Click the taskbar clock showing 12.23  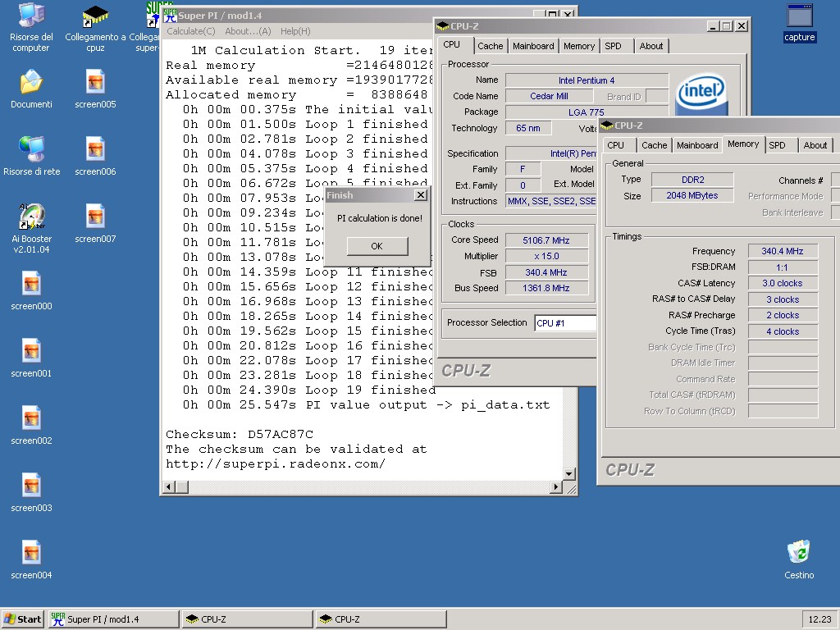pos(819,619)
